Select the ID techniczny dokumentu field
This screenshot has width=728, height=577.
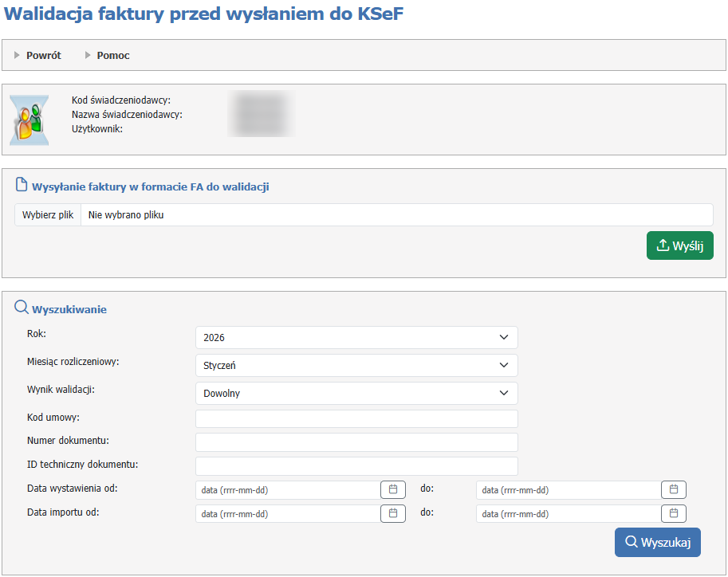pos(356,466)
